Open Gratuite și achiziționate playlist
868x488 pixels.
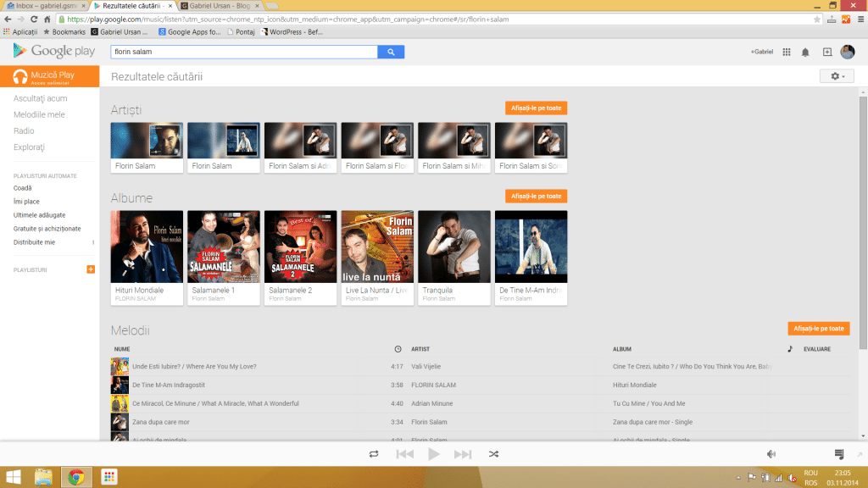47,229
